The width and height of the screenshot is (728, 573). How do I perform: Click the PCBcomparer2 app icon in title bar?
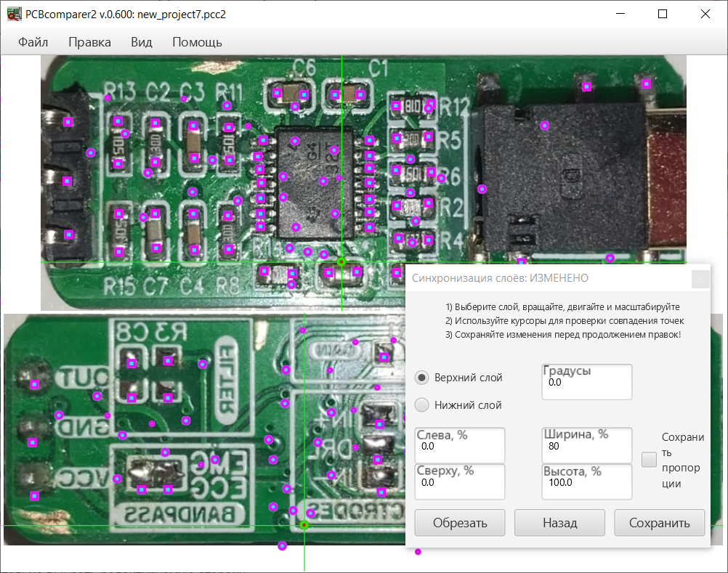pyautogui.click(x=14, y=14)
